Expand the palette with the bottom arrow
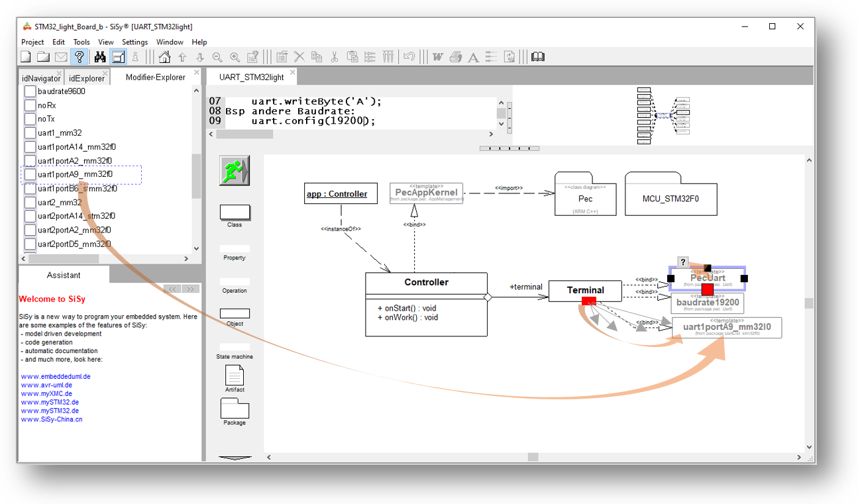 pos(235,457)
